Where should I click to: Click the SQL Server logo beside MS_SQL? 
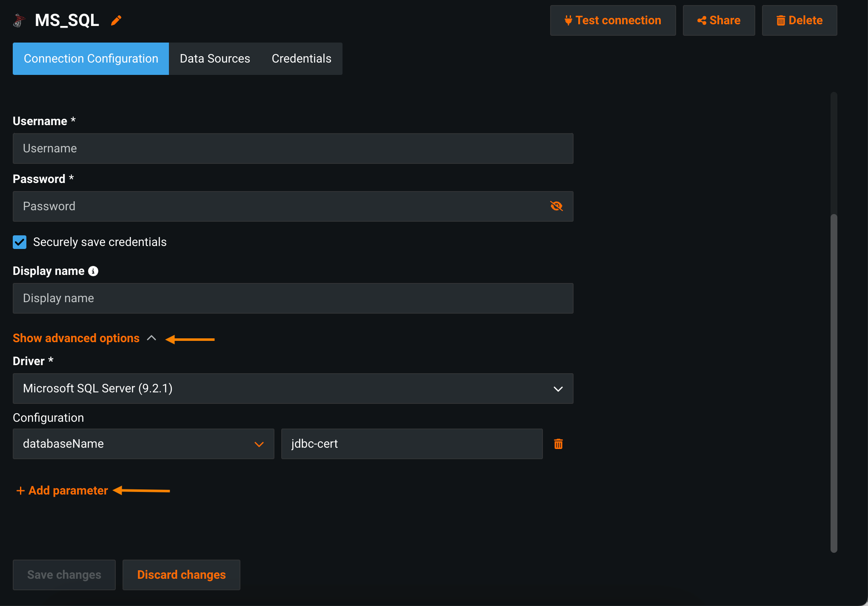pos(18,20)
